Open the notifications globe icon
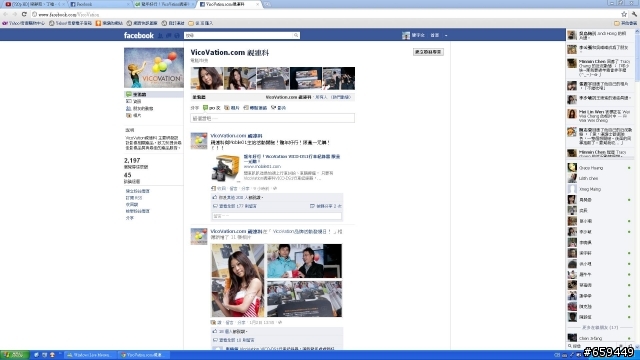Screen dimensions: 640x360 click(x=177, y=36)
